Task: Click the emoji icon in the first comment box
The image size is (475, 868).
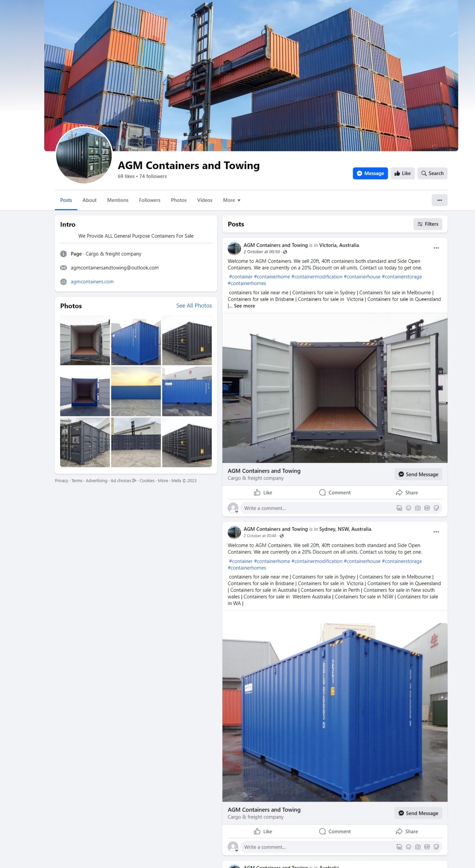Action: [408, 508]
